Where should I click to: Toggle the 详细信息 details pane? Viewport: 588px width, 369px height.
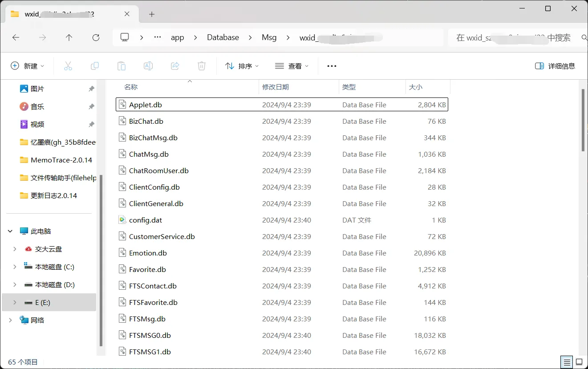click(555, 66)
